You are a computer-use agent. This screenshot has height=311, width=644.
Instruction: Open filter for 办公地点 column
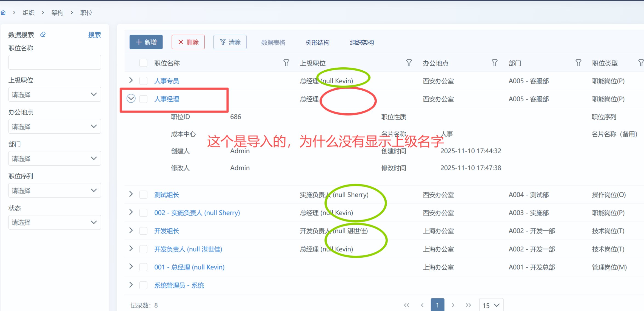tap(494, 63)
